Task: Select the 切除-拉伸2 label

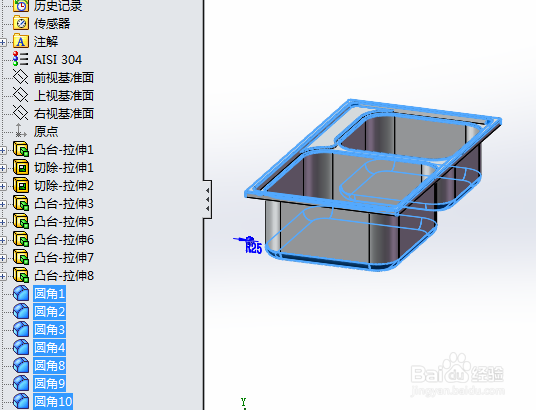Action: point(64,186)
